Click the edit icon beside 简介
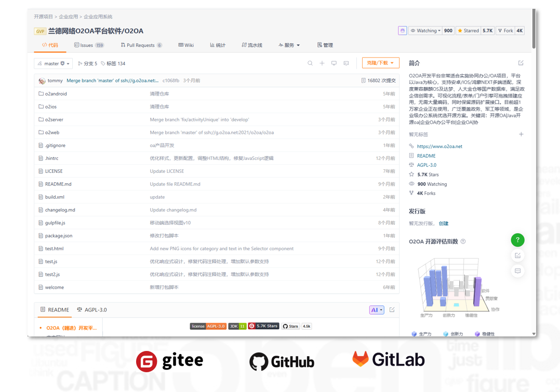The width and height of the screenshot is (560, 392). coord(521,63)
